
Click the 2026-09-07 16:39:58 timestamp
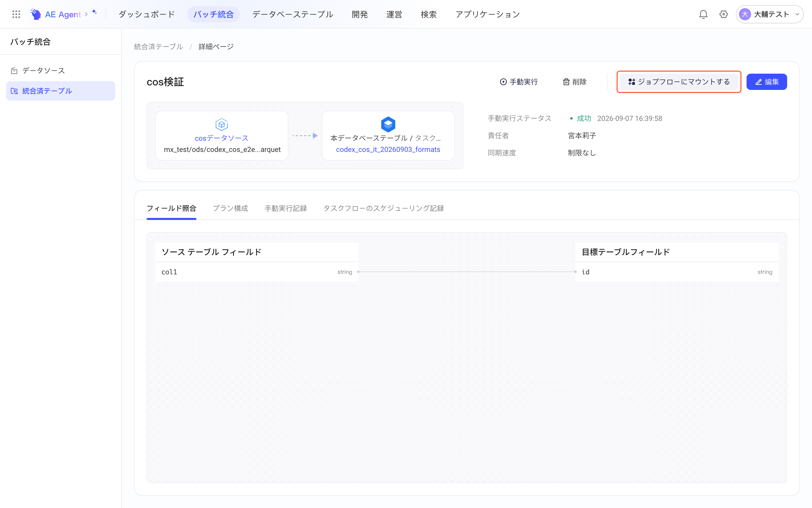(x=630, y=119)
